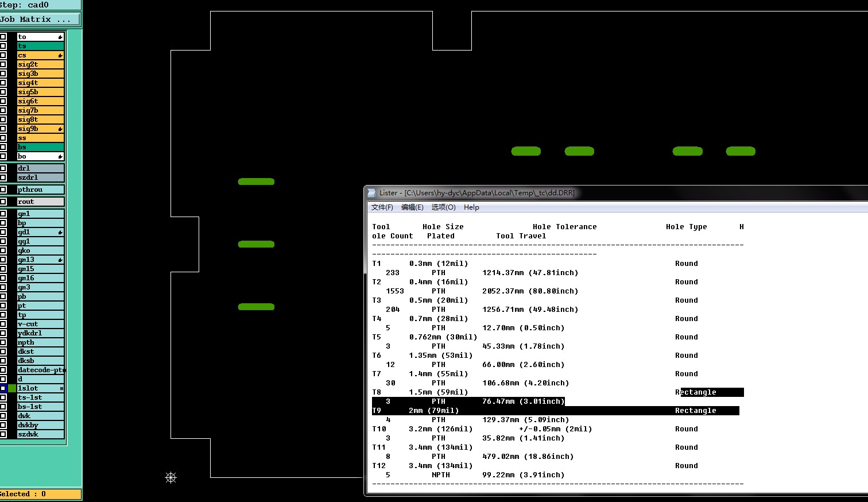Select the 'gko' layer row
Image resolution: width=868 pixels, height=502 pixels.
coord(40,250)
